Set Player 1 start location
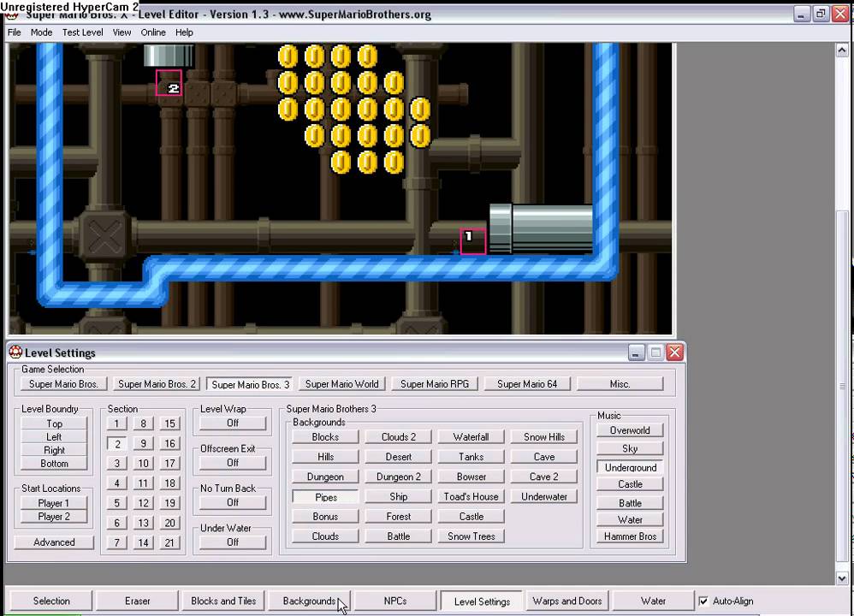 pyautogui.click(x=54, y=503)
